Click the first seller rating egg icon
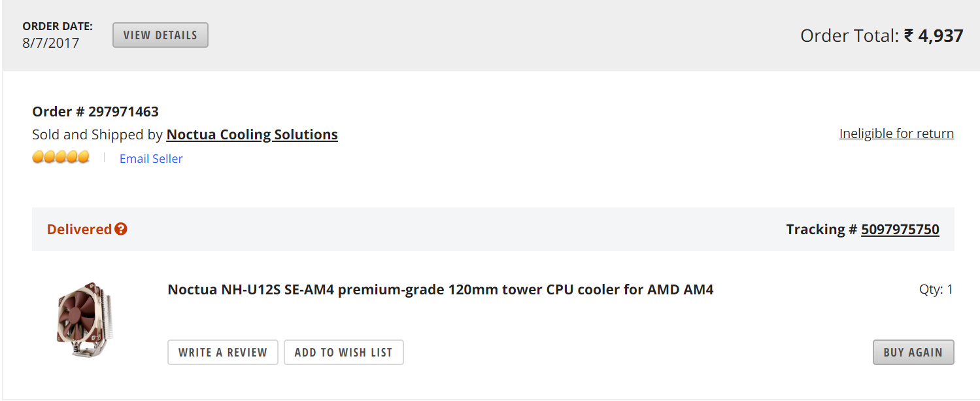This screenshot has height=401, width=980. click(x=38, y=157)
